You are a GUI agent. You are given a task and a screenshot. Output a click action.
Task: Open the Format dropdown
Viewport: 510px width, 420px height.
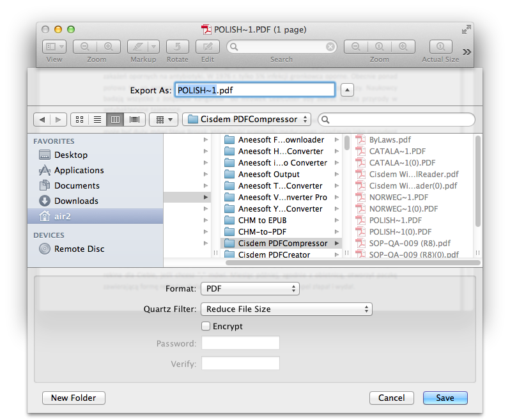[x=249, y=289]
